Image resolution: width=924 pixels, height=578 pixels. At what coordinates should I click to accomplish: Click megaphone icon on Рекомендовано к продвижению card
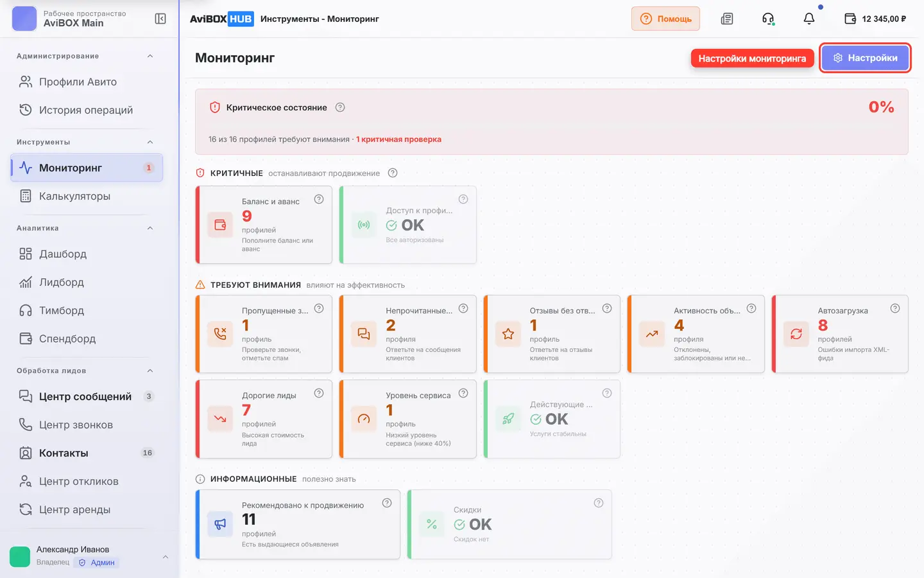click(x=220, y=524)
